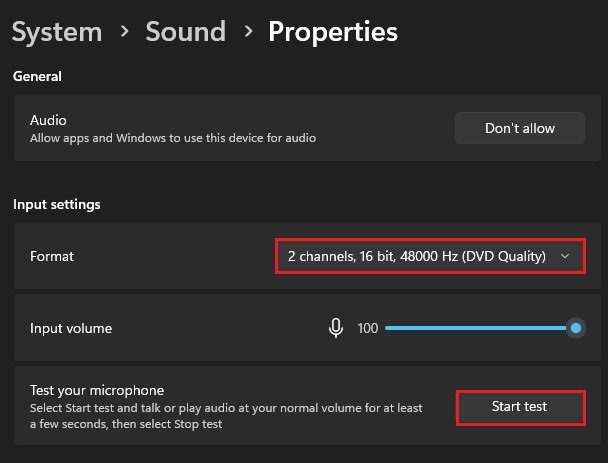Click the General section heading
The image size is (608, 463).
pos(37,76)
